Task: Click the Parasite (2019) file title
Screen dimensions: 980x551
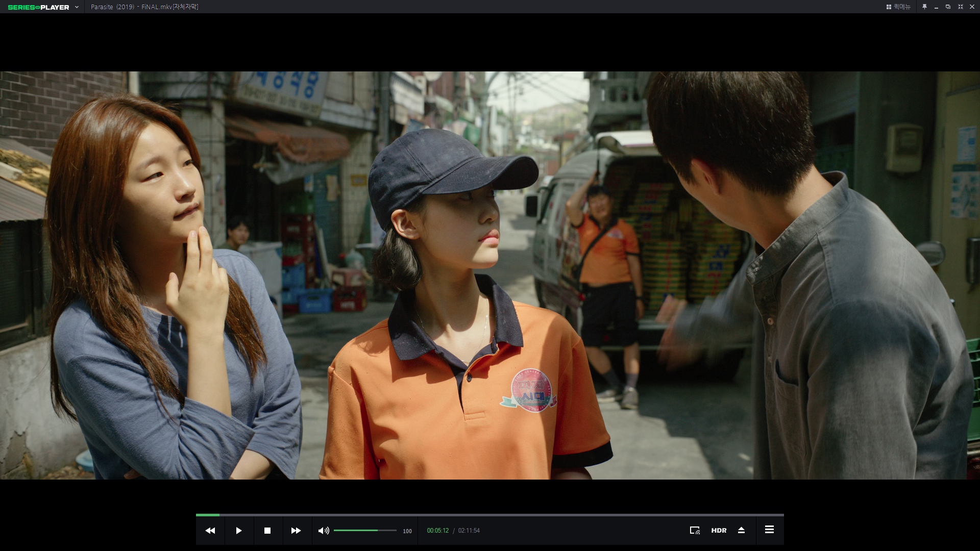Action: tap(144, 7)
